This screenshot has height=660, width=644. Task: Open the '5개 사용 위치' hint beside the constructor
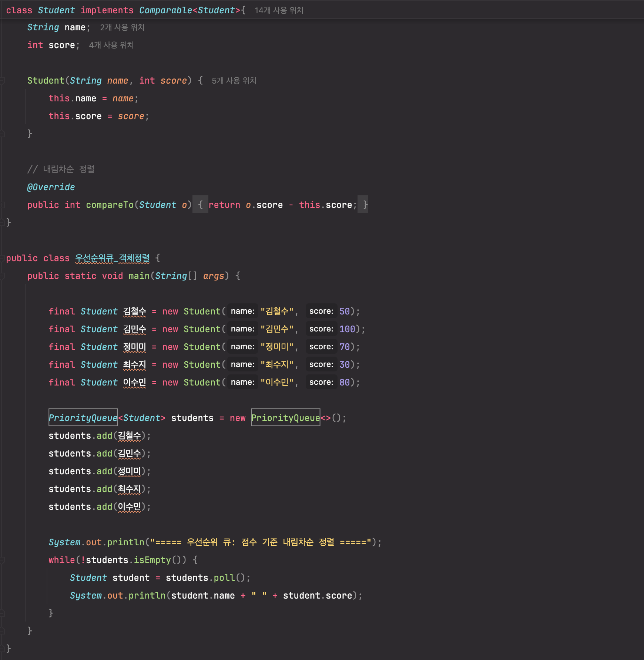tap(234, 81)
